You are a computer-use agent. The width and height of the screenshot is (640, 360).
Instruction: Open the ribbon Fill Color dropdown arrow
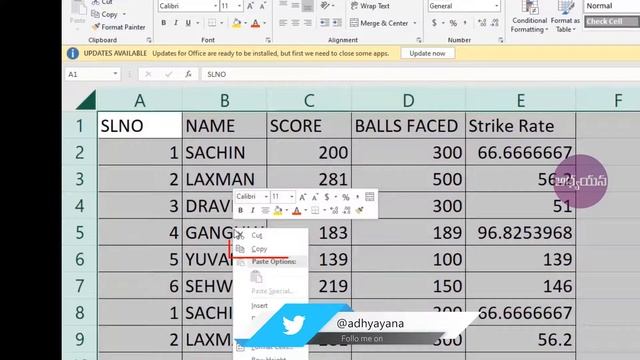coord(245,23)
